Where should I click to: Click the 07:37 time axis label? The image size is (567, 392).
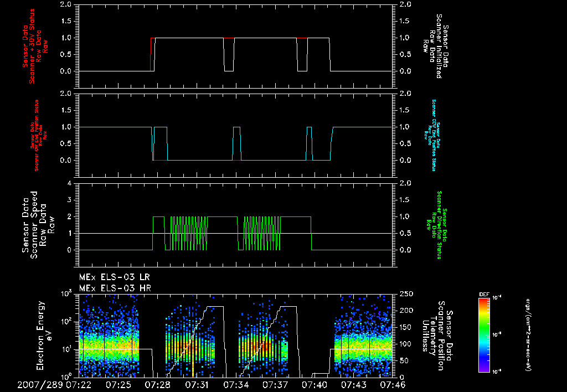(275, 385)
